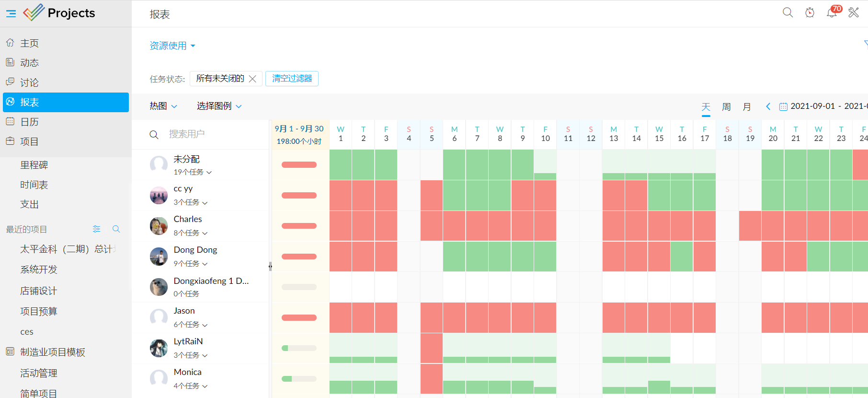Open the settings tools icon
The width and height of the screenshot is (868, 398).
(854, 12)
